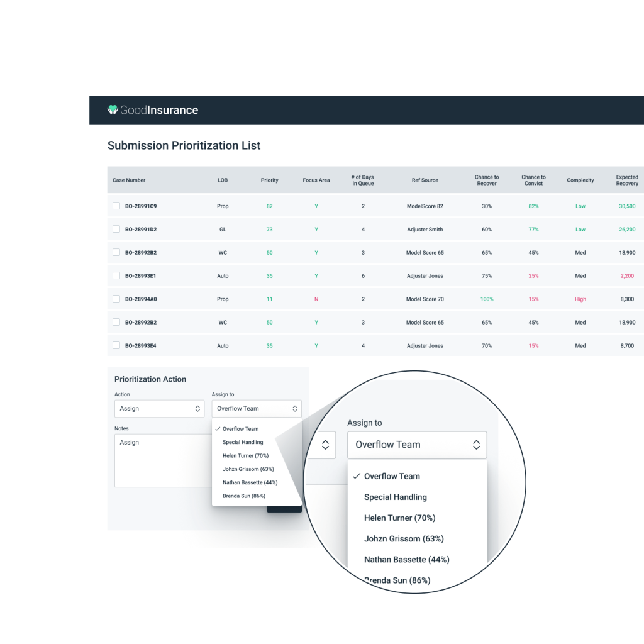The image size is (644, 644).
Task: Click the Assign to stepper arrows in magnified view
Action: tap(476, 445)
